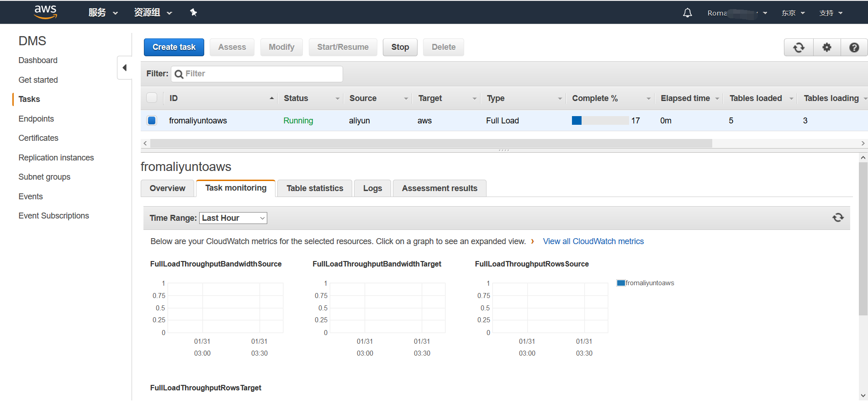Viewport: 868px width, 405px height.
Task: Toggle fromaliyuntoaws row checkbox
Action: (x=152, y=121)
